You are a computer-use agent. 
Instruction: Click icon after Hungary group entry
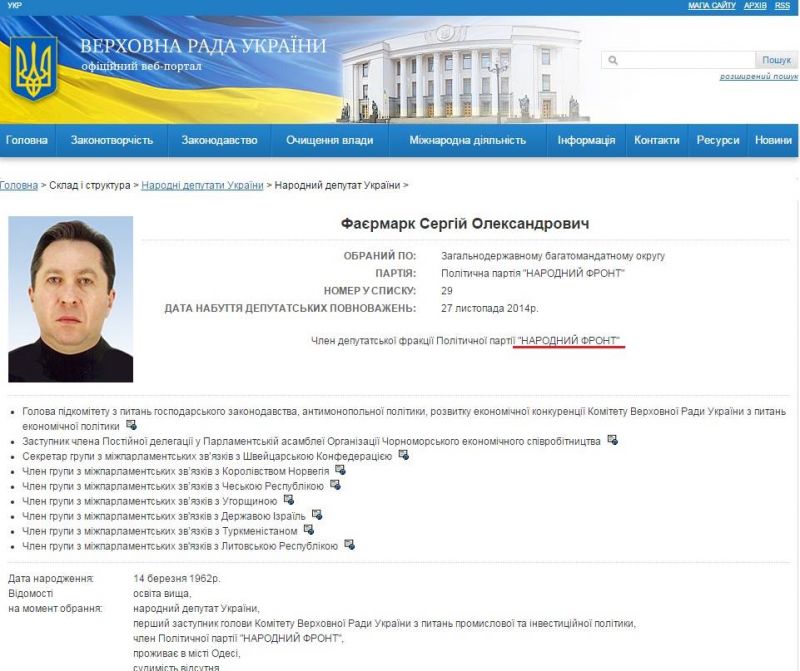tap(288, 500)
